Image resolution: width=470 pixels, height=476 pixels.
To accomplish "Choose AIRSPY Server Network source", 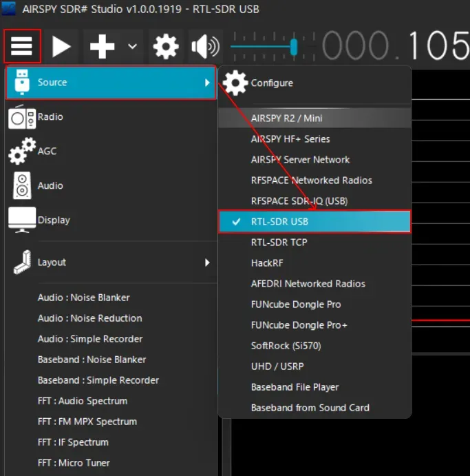I will click(314, 159).
